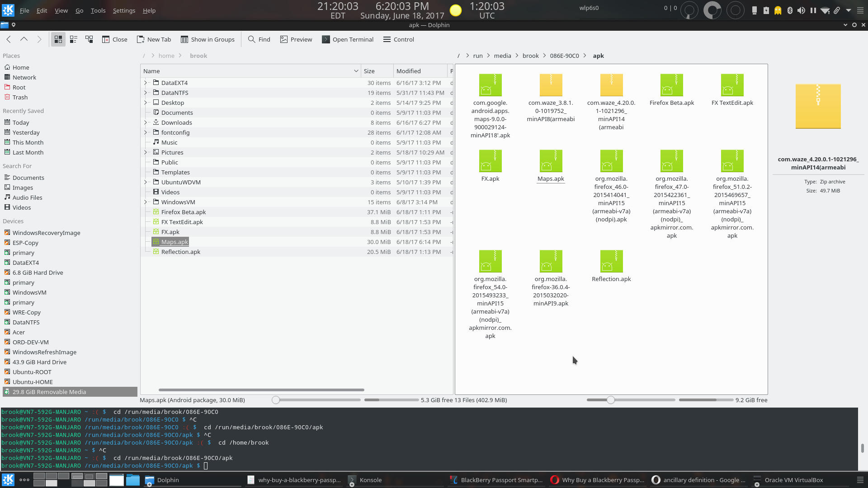Show files saved Last Month

(28, 152)
